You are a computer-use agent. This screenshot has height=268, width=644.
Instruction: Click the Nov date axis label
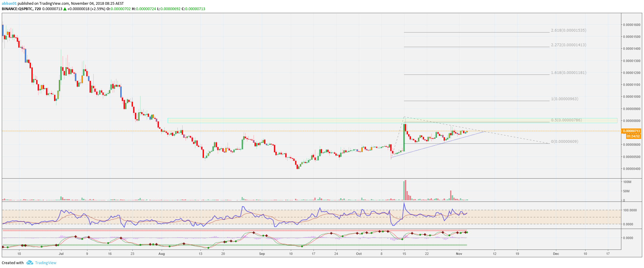[459, 254]
